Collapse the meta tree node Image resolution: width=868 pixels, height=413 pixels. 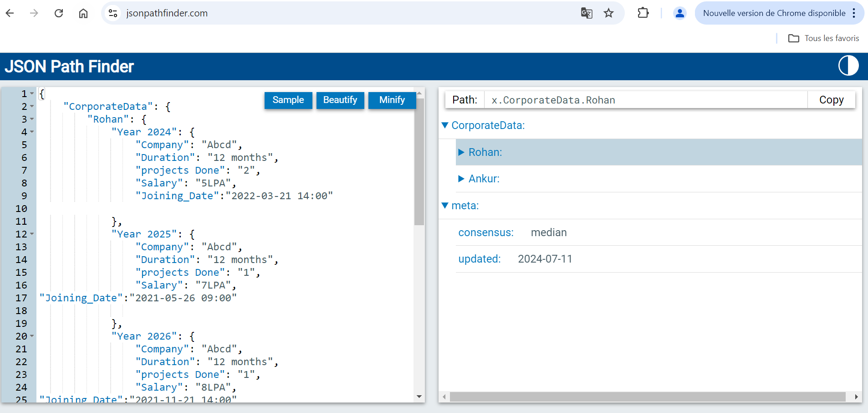(x=445, y=206)
